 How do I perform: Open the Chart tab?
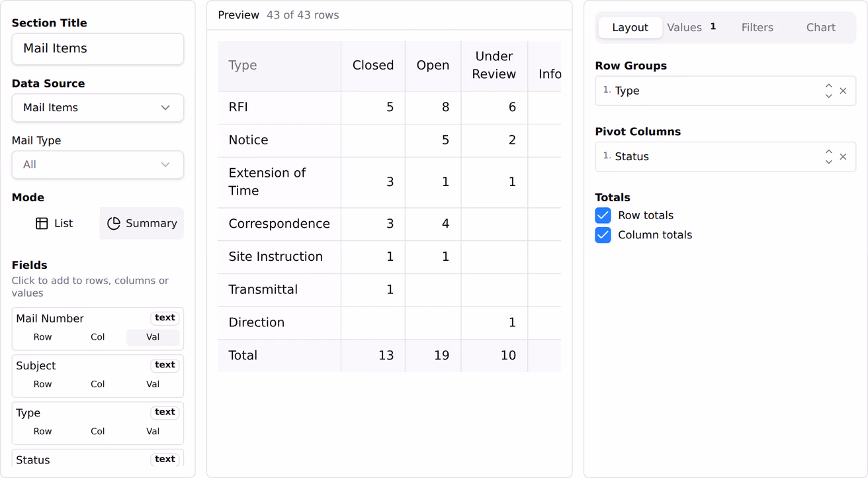coord(820,28)
